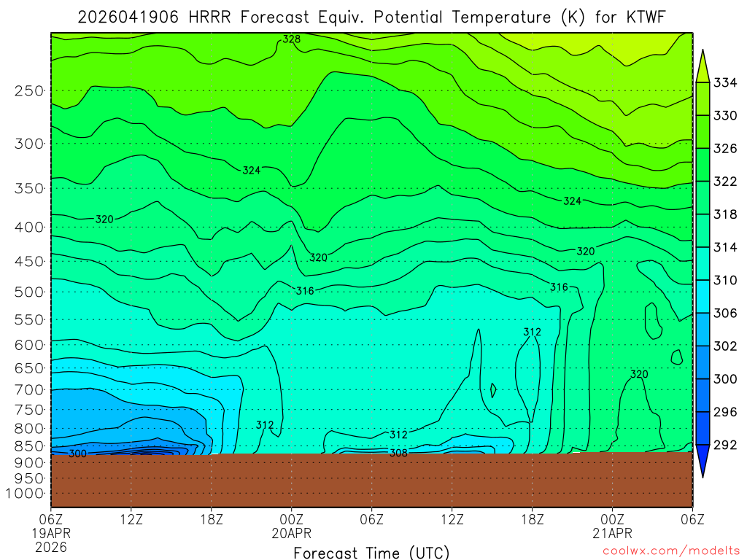This screenshot has height=560, width=747.
Task: Select the 750 pressure level label
Action: click(x=29, y=410)
